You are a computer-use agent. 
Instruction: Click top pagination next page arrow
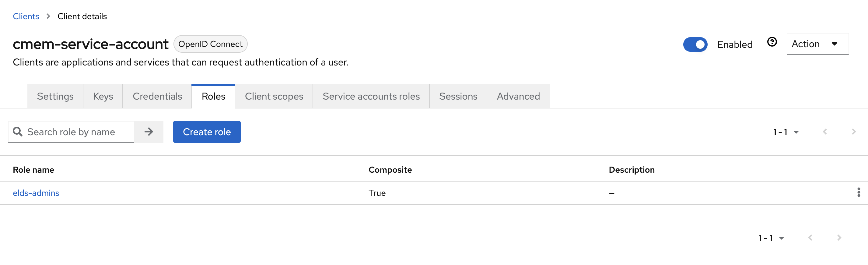pyautogui.click(x=853, y=132)
